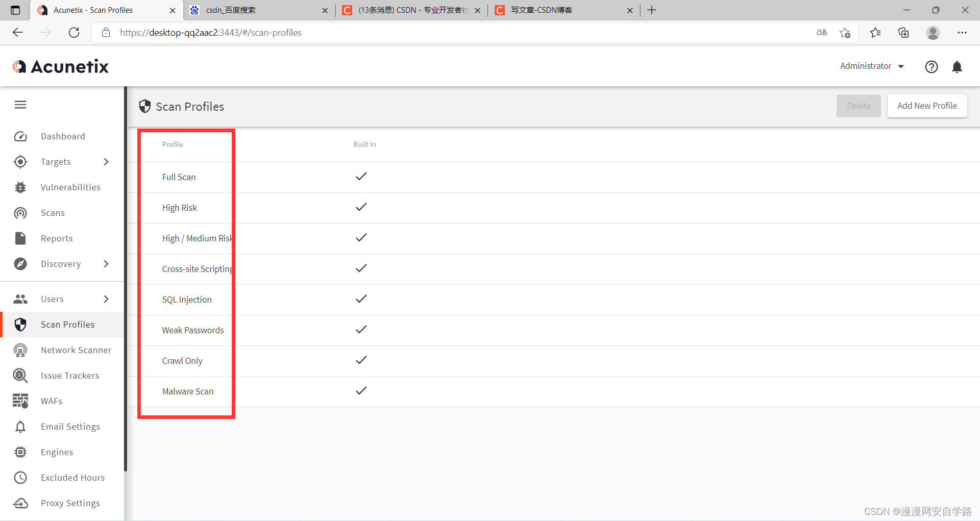Toggle the hamburger sidebar menu icon
980x521 pixels.
pos(20,105)
